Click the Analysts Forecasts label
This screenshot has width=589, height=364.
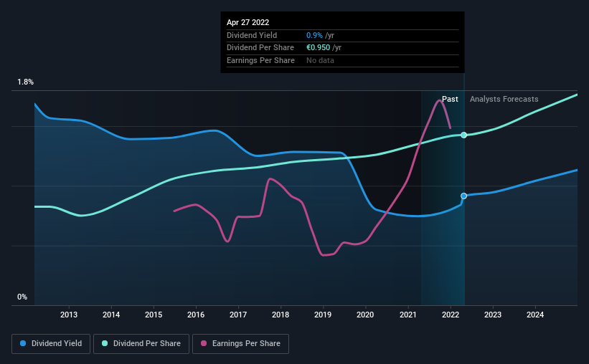(504, 99)
